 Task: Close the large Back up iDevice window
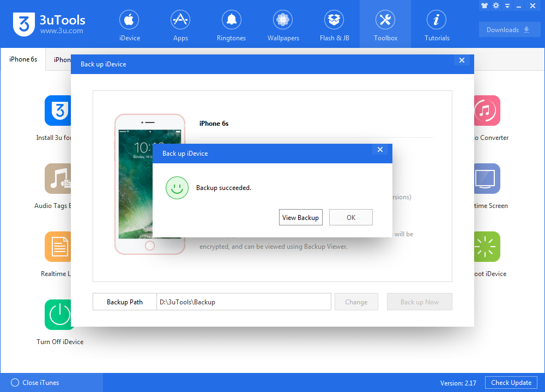coord(462,60)
